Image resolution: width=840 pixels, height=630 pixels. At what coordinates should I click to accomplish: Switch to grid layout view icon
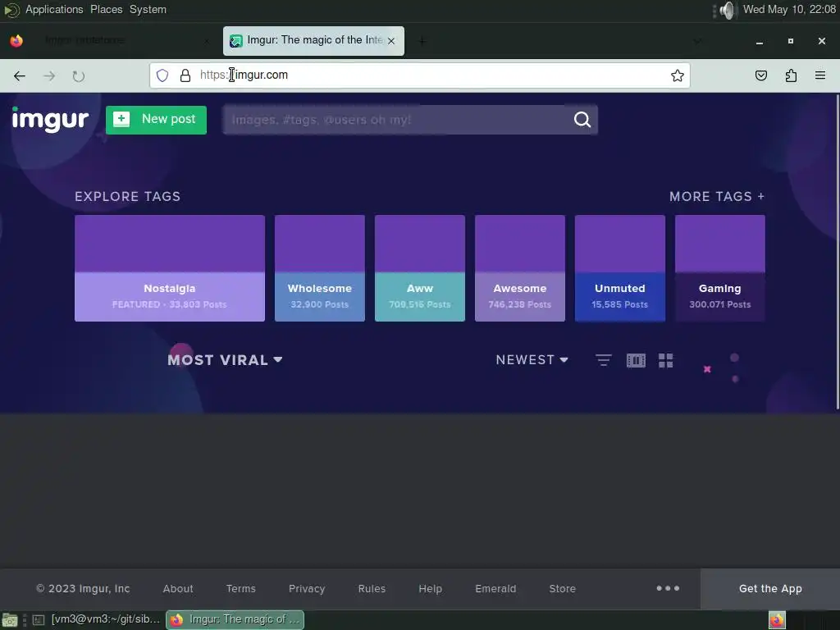665,361
